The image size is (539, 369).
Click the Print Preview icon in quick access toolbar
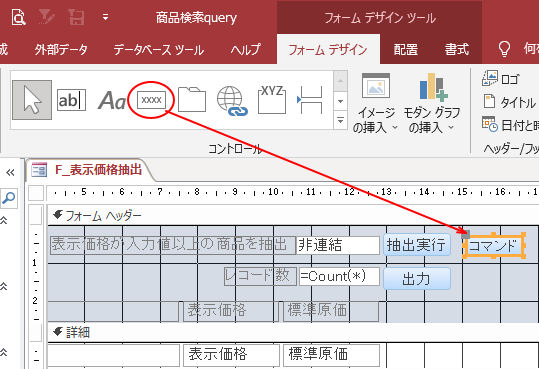[19, 17]
